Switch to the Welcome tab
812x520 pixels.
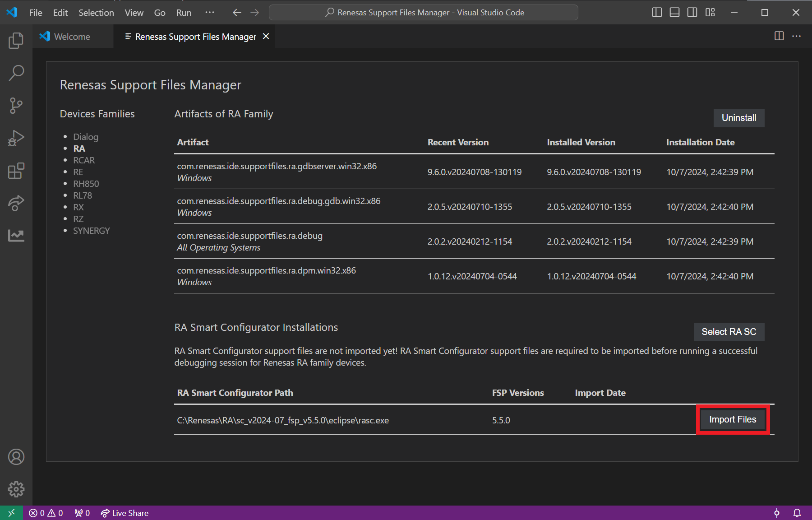coord(73,36)
